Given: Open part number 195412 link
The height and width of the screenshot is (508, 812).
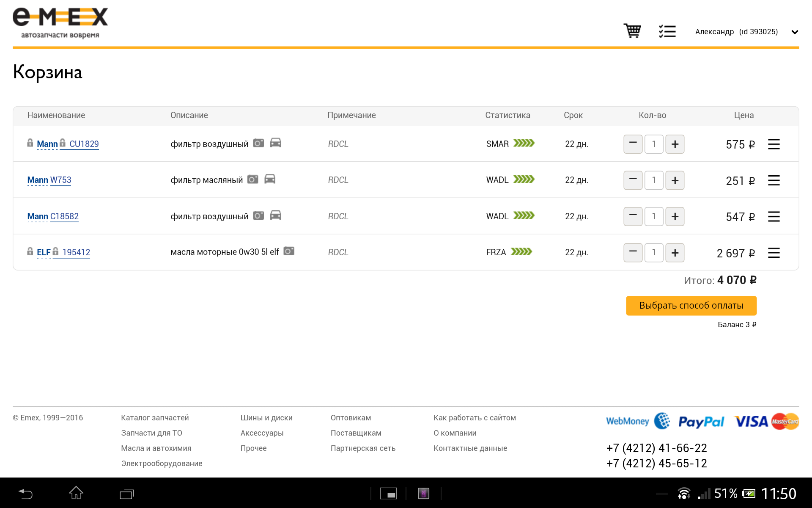Looking at the screenshot, I should pos(76,252).
